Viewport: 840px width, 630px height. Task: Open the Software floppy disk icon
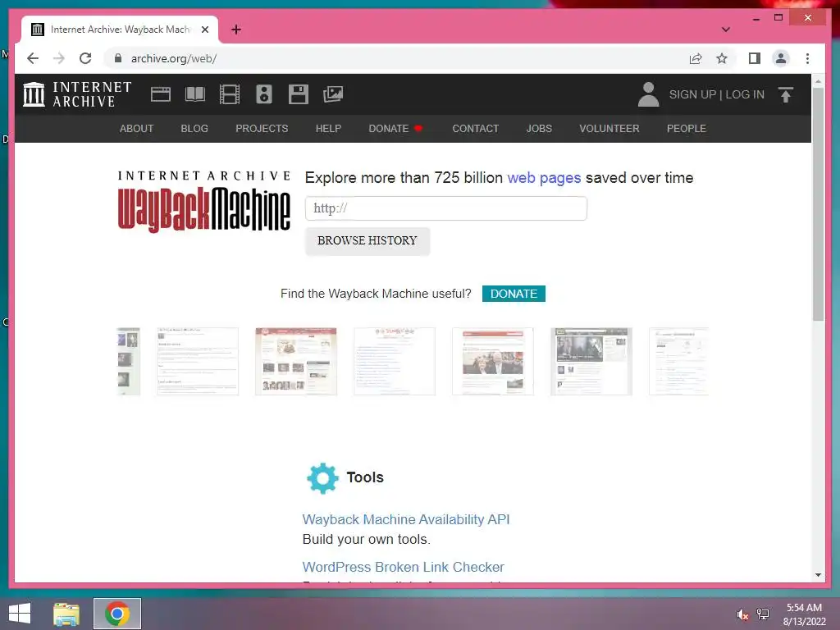(299, 94)
